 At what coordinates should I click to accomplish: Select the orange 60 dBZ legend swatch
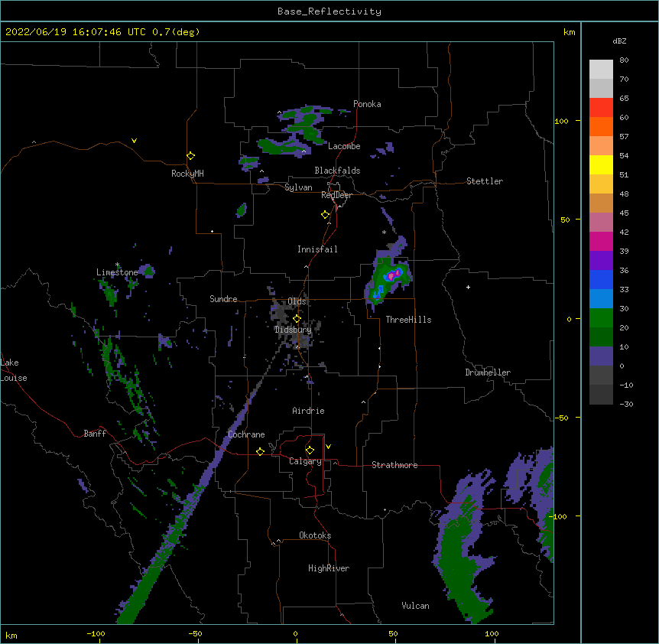(601, 126)
